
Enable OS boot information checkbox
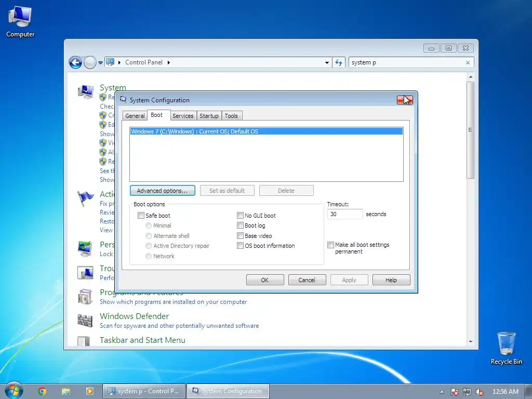pyautogui.click(x=240, y=246)
